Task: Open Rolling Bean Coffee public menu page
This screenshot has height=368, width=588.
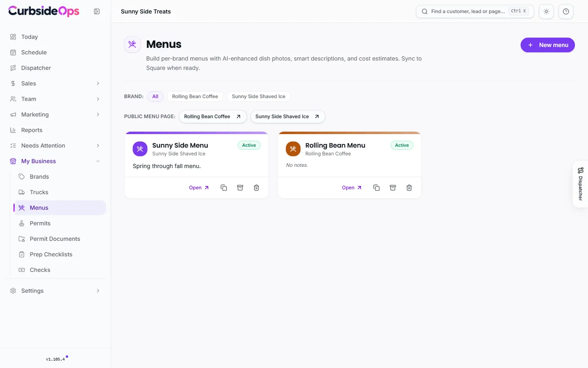Action: coord(213,117)
